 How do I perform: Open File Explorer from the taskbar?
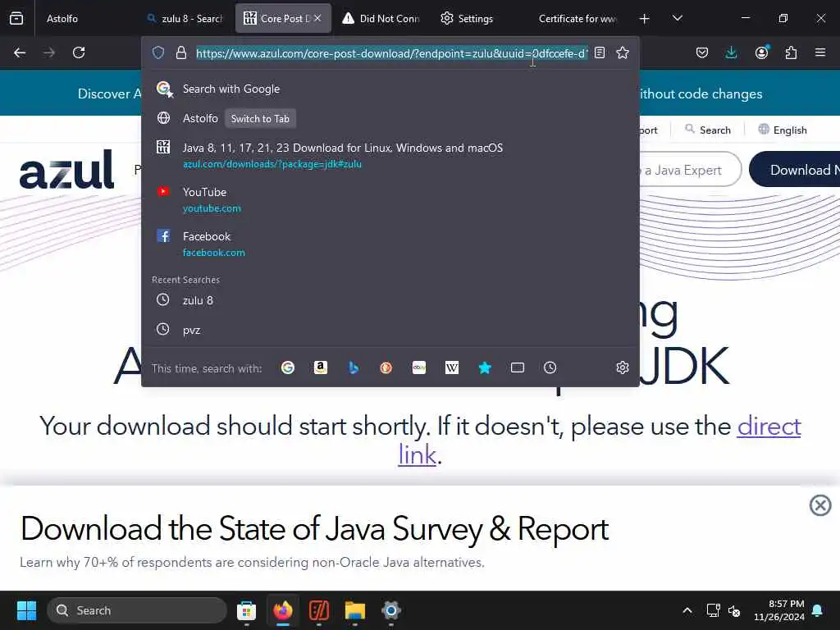tap(354, 610)
